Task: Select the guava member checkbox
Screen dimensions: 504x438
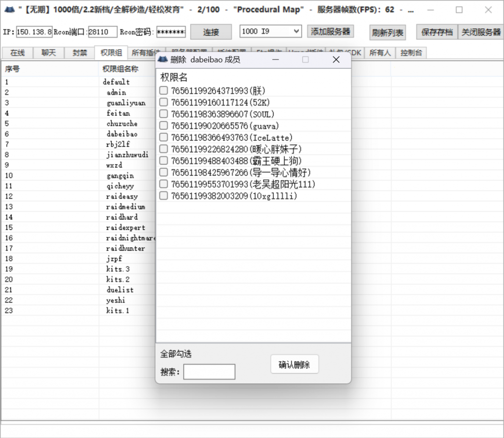Action: [164, 126]
